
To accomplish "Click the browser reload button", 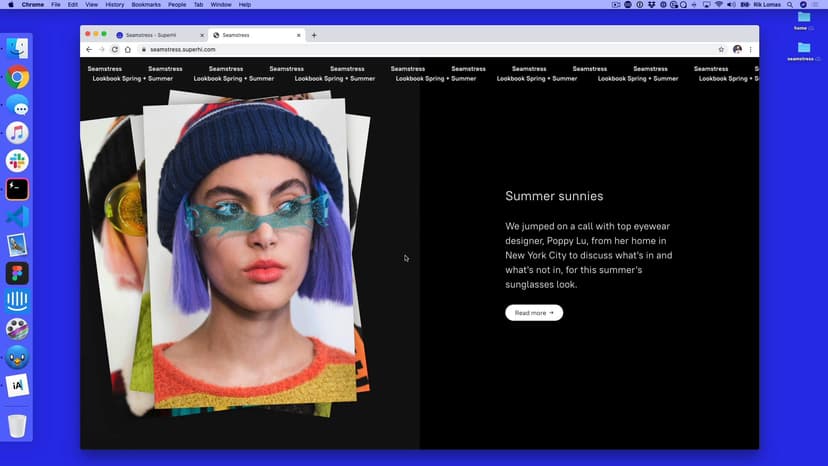I will click(x=115, y=49).
